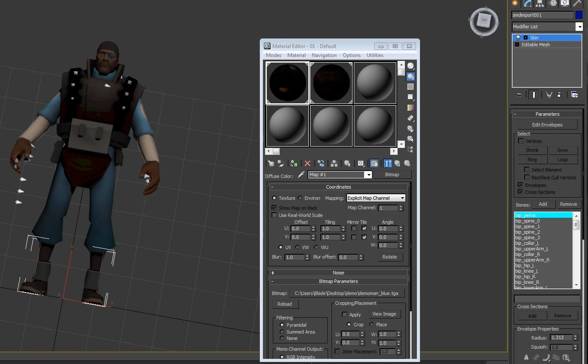Image resolution: width=588 pixels, height=364 pixels.
Task: Click the Pin Stack icon
Action: [x=519, y=95]
